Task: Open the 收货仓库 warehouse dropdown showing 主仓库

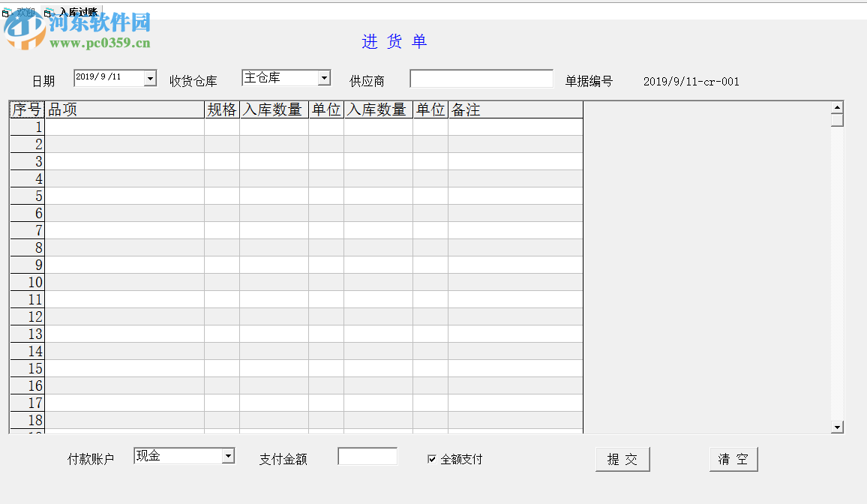Action: point(325,77)
